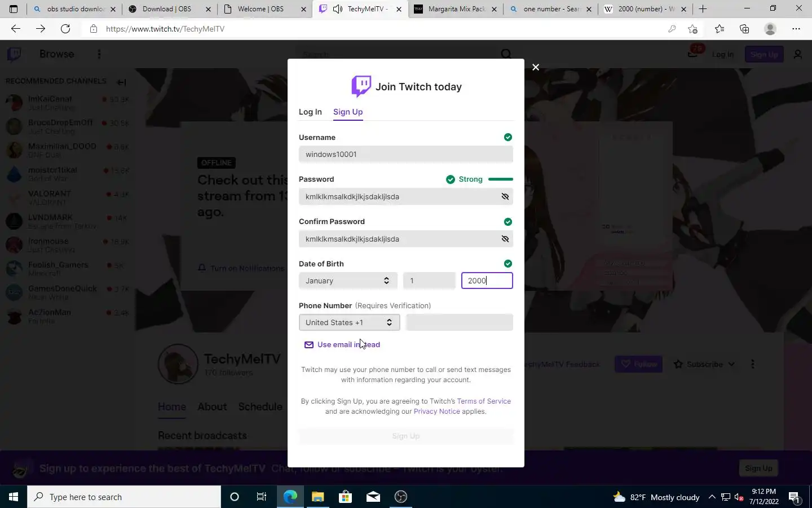Click the phone number input field

(x=460, y=322)
